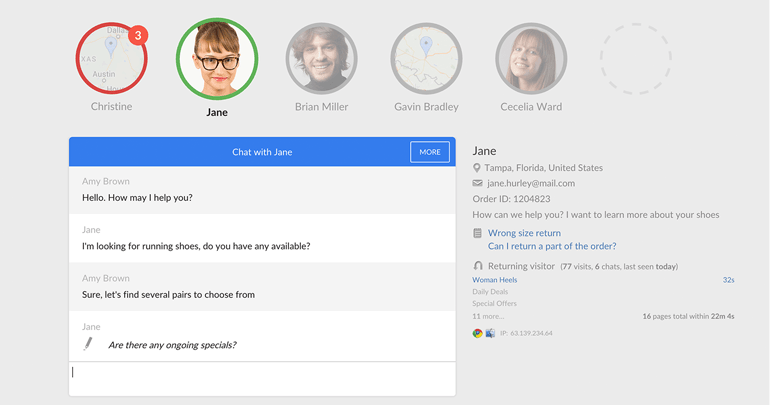Click the returning visitor icon
Image resolution: width=770 pixels, height=405 pixels.
pos(478,266)
